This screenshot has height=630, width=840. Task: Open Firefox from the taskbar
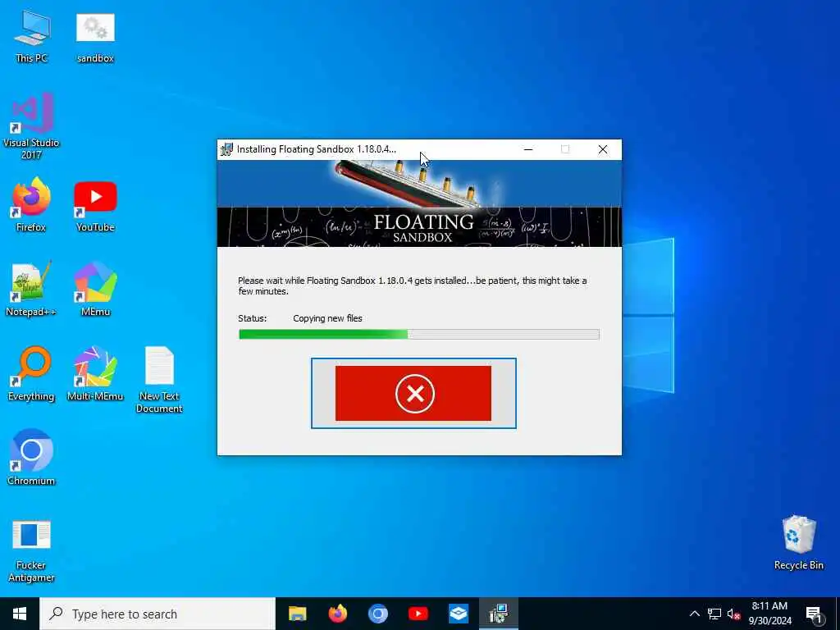point(337,614)
